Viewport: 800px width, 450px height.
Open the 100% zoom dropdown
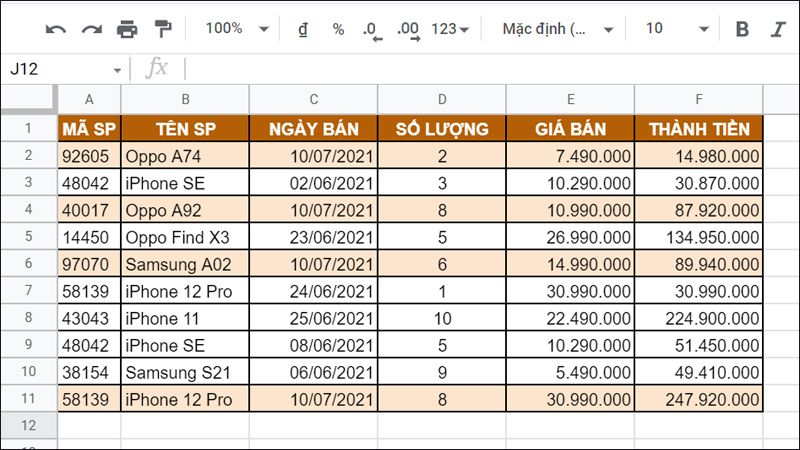coord(237,29)
